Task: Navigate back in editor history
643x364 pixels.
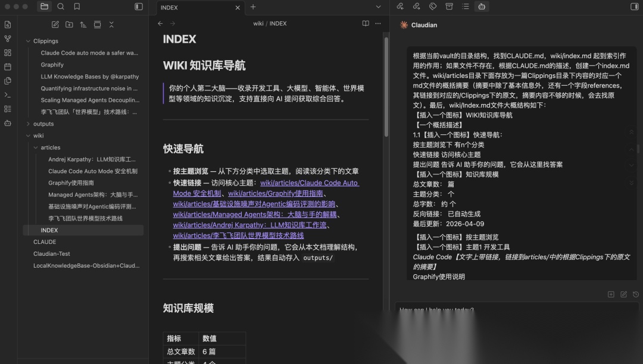Action: tap(160, 24)
